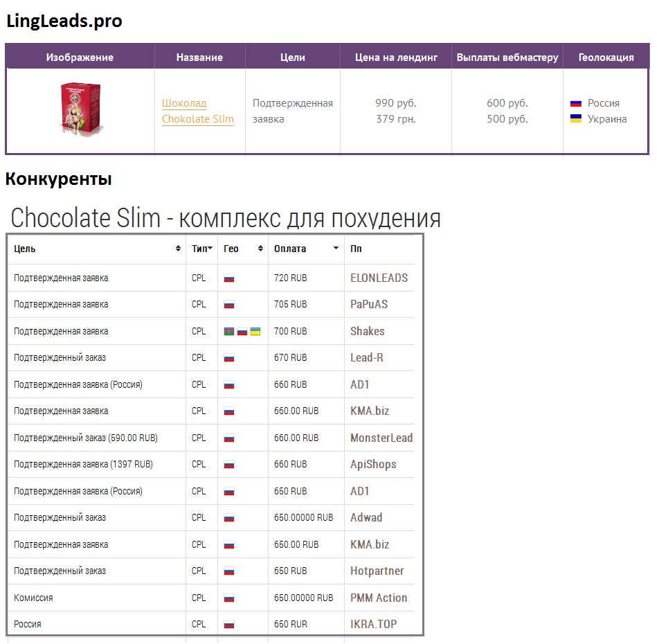
Task: Open the Шоколад Chokolate Slim link
Action: tap(197, 111)
